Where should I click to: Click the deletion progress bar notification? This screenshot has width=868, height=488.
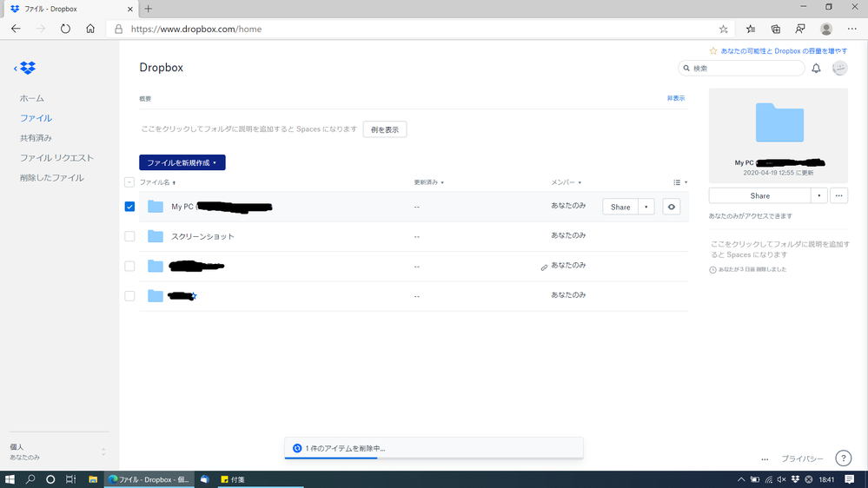pos(434,448)
